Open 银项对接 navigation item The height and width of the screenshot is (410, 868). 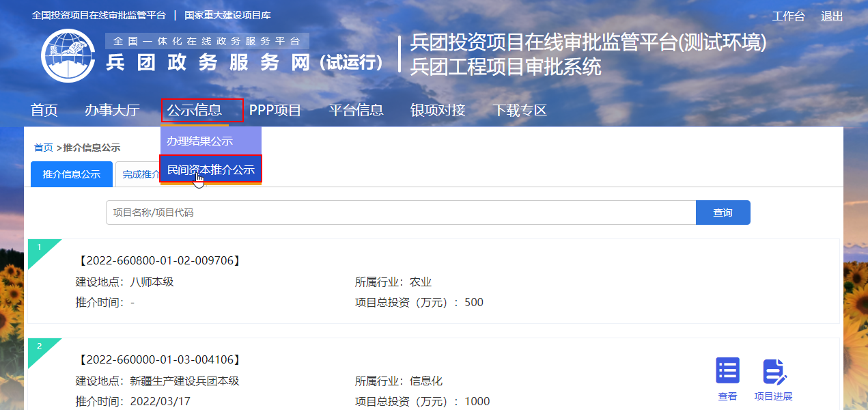(x=438, y=110)
